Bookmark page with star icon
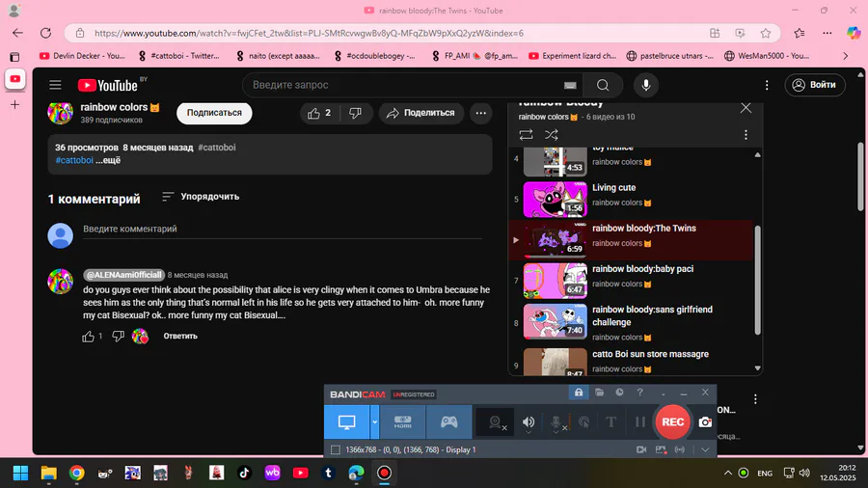 point(766,33)
